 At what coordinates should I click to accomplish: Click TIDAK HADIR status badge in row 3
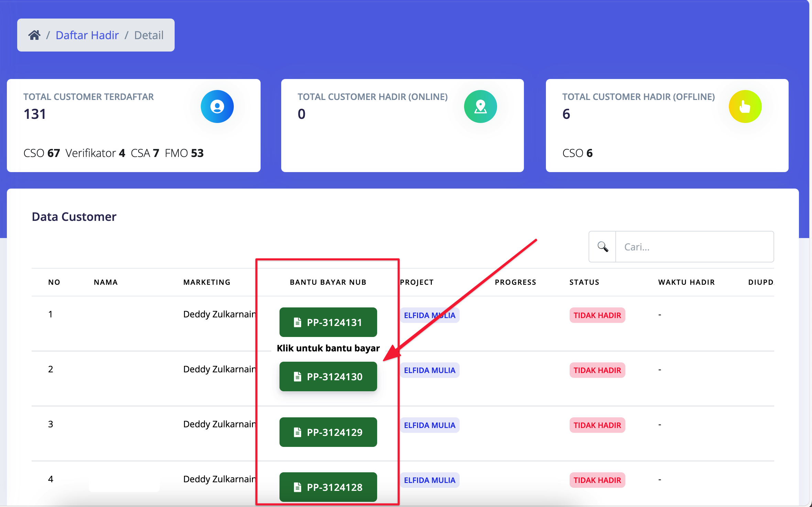pos(597,425)
